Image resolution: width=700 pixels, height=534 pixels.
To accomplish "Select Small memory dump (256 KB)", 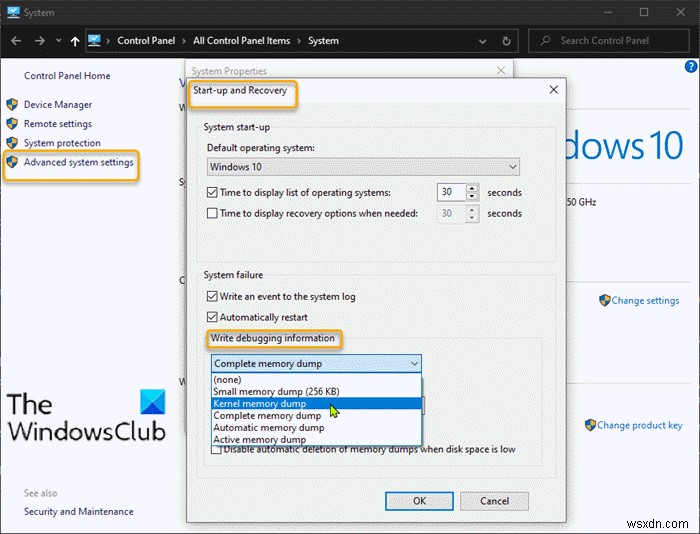I will (x=316, y=392).
